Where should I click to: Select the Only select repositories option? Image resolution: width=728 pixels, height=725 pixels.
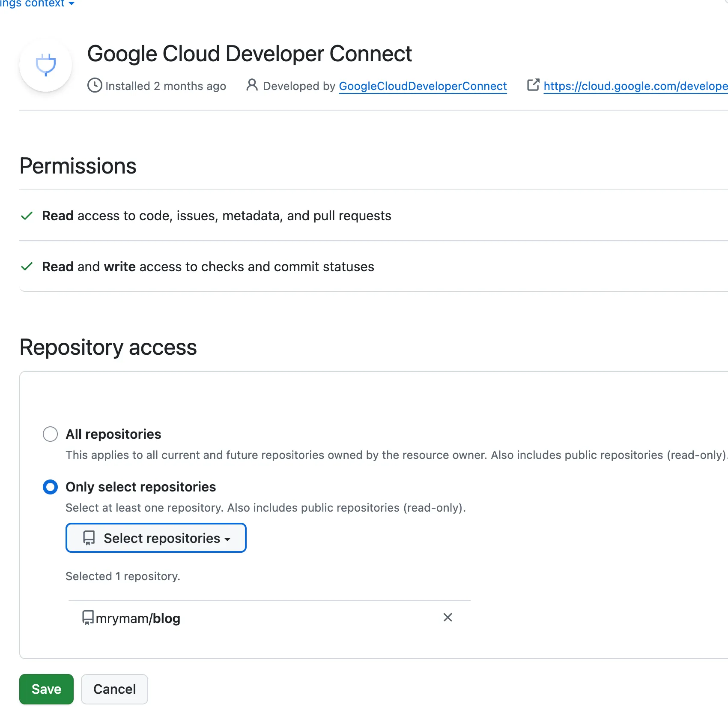click(x=50, y=487)
